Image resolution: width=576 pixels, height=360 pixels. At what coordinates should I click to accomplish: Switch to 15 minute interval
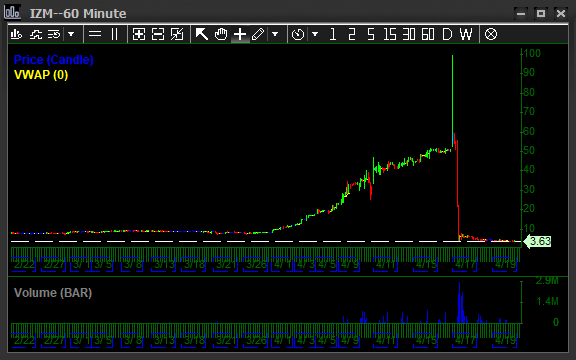pos(390,35)
